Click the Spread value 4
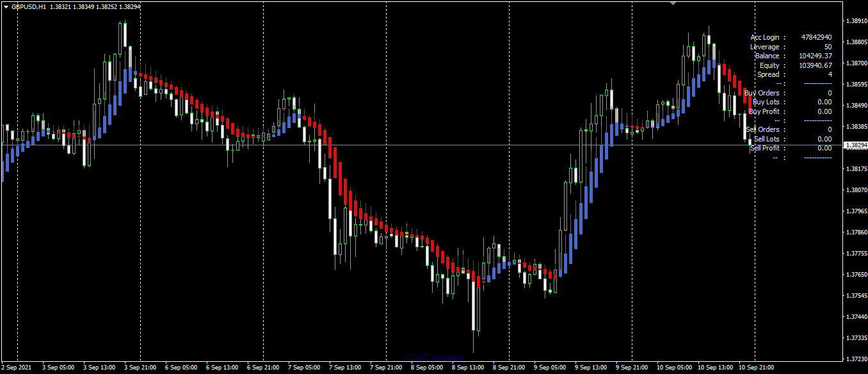 click(x=830, y=75)
